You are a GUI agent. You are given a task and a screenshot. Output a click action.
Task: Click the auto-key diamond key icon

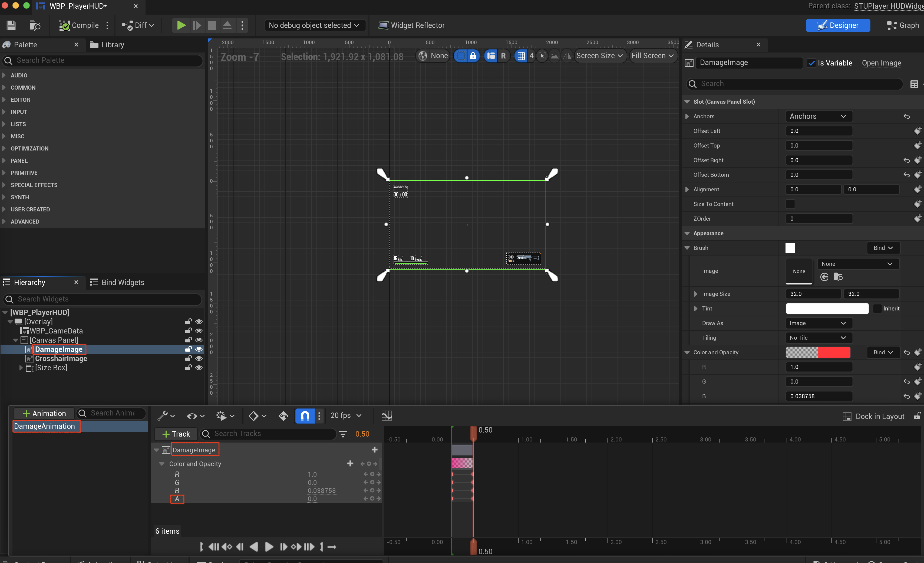coord(283,415)
